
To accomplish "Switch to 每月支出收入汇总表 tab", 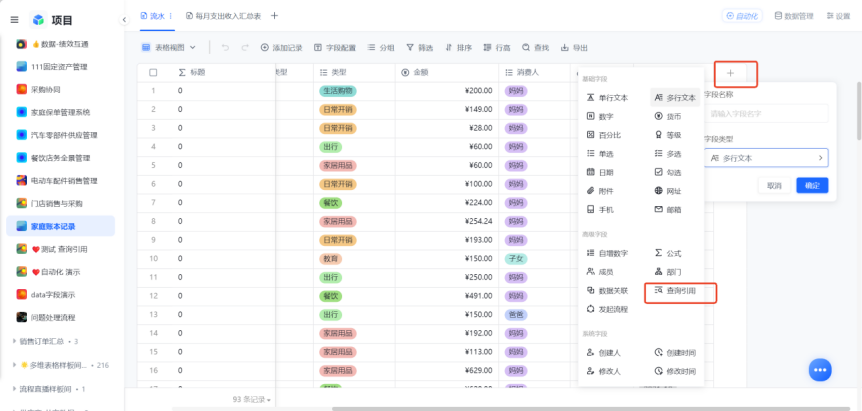I will tap(224, 16).
